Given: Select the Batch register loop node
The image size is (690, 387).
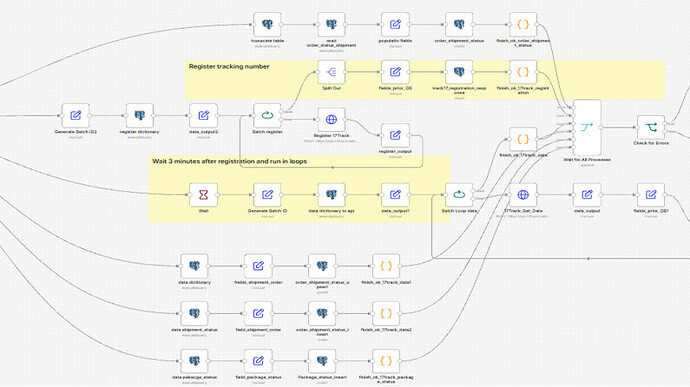Looking at the screenshot, I should point(267,116).
